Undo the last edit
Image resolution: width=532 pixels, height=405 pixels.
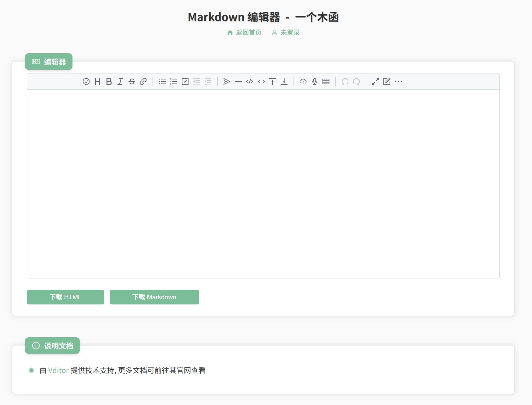[x=345, y=81]
